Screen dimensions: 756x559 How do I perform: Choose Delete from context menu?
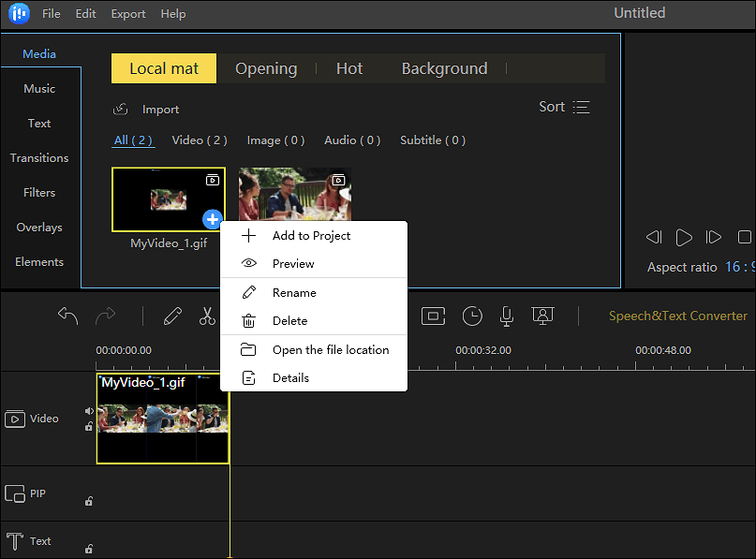pos(314,321)
